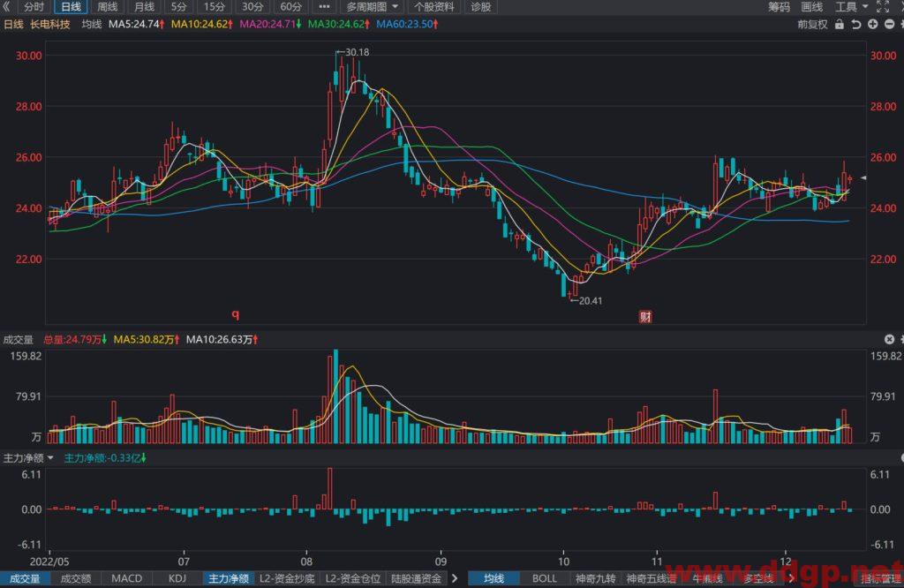
Task: Click the MA30:24.62 legend value
Action: 338,24
